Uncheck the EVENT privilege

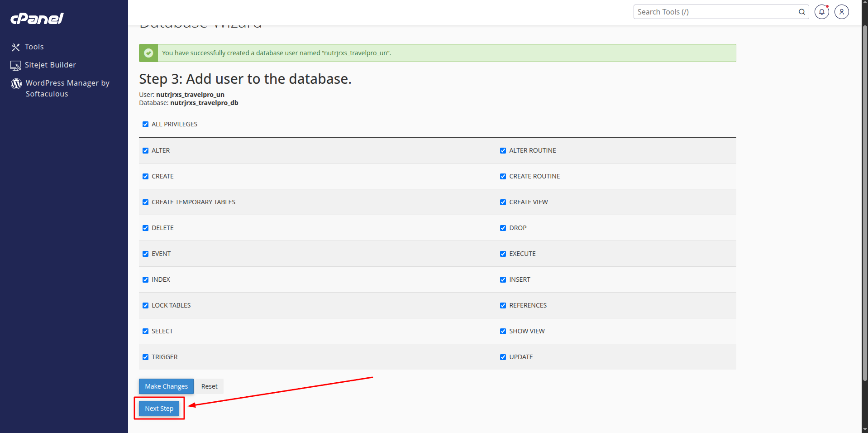point(145,254)
